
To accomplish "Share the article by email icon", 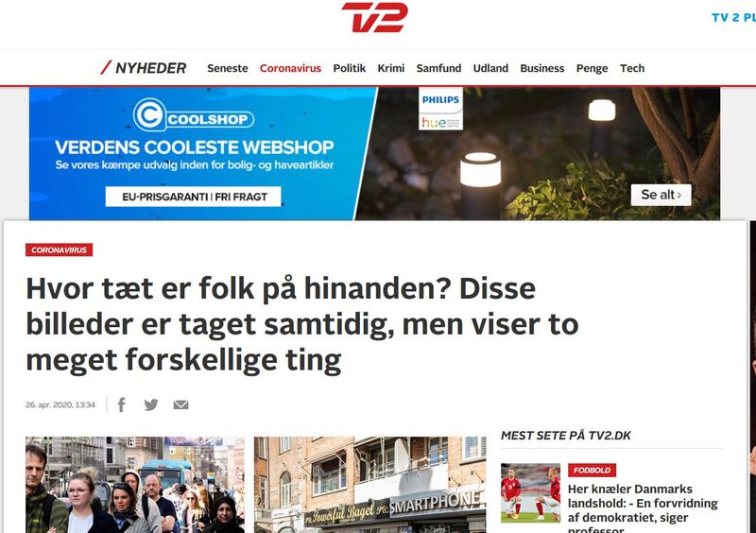I will click(180, 404).
